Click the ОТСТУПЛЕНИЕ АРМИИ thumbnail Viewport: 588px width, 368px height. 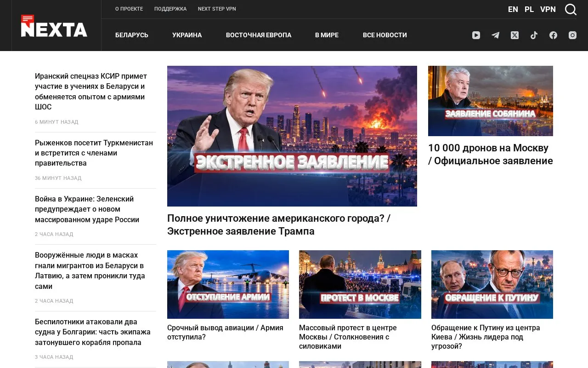pyautogui.click(x=228, y=284)
